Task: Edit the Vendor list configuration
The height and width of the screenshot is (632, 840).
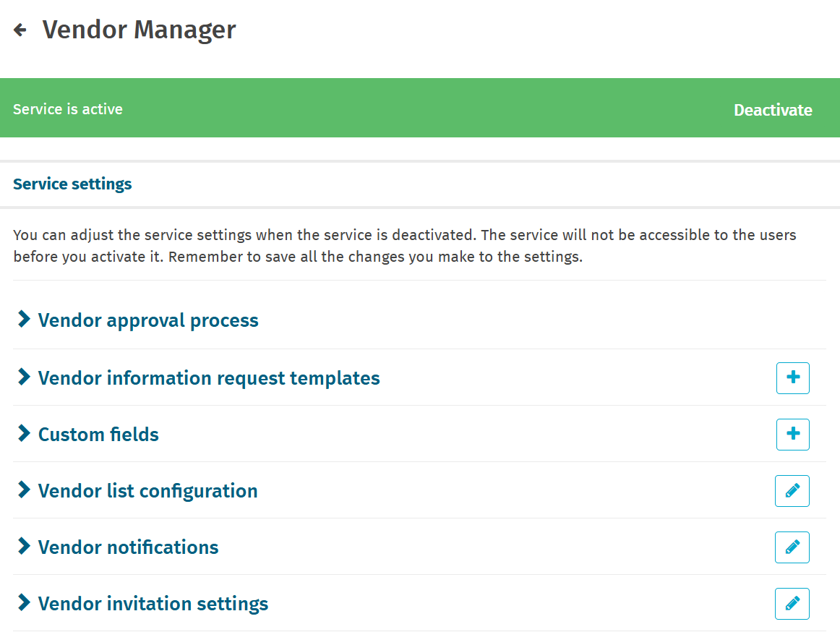Action: 792,491
